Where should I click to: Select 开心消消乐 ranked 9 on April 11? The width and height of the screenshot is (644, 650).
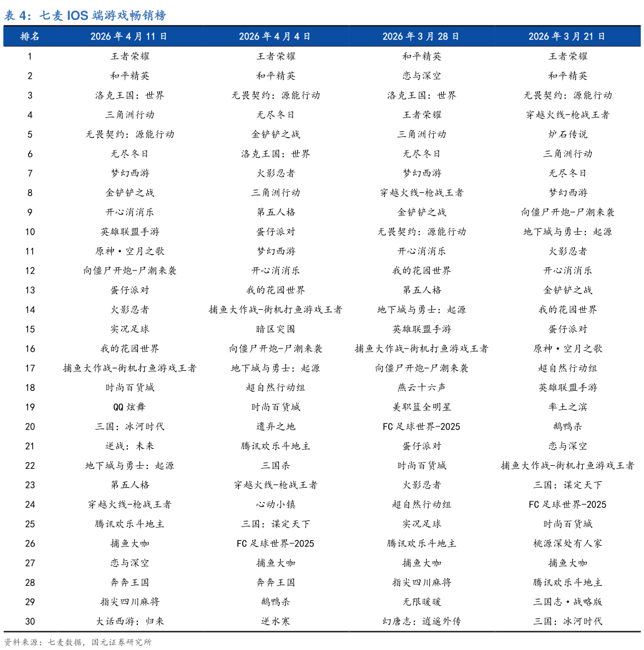point(129,212)
